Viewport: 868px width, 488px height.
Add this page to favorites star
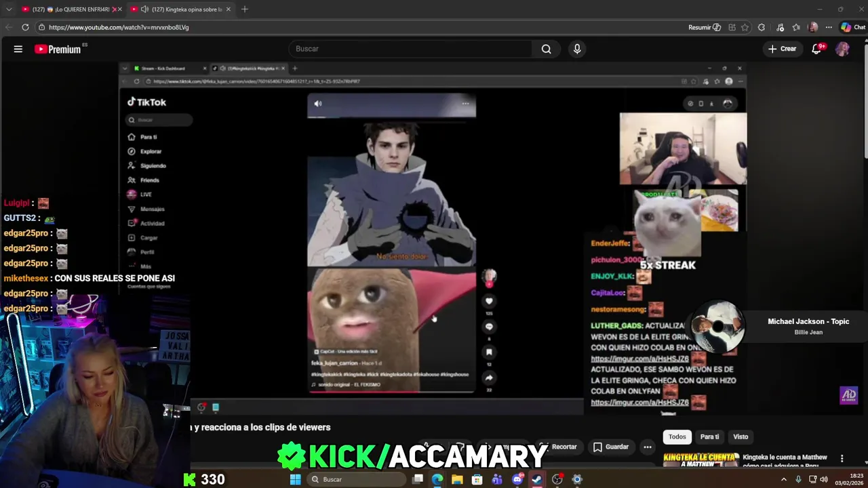pyautogui.click(x=745, y=27)
